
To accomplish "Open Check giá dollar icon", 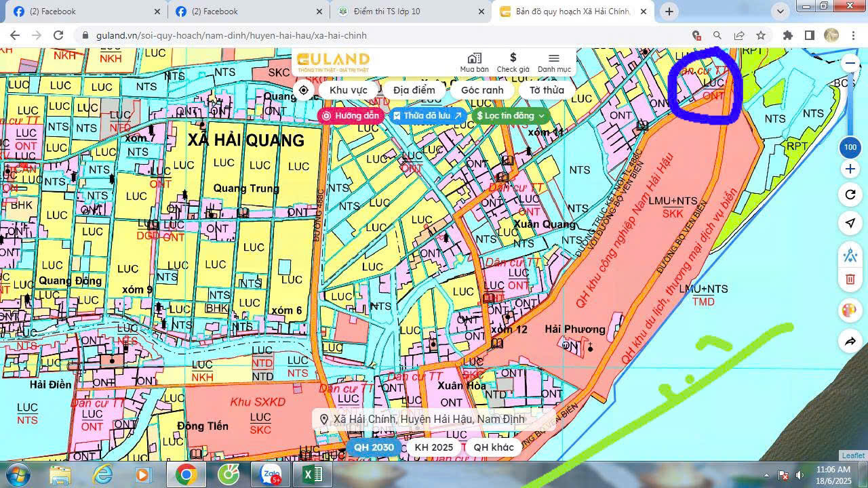I will [x=513, y=62].
